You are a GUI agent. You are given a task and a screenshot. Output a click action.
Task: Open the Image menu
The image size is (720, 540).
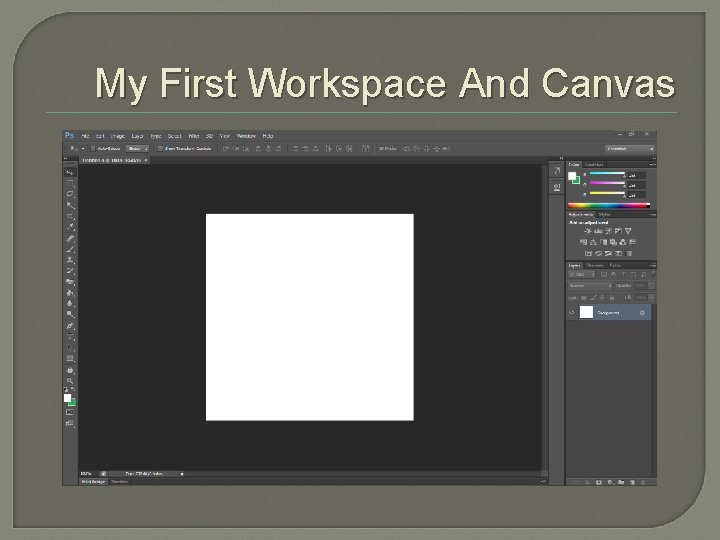(118, 136)
